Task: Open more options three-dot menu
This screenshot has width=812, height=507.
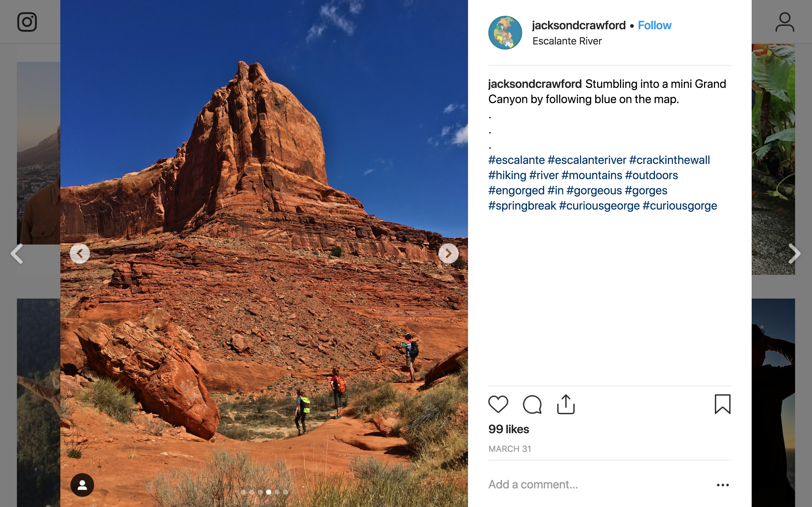Action: [x=722, y=485]
